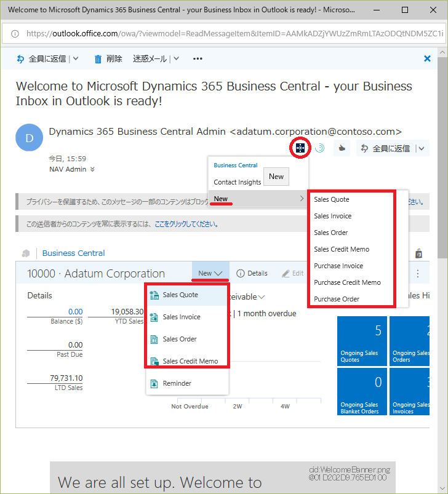Open the Ongoing Sales Invoices tile
The width and height of the screenshot is (448, 494).
[410, 392]
